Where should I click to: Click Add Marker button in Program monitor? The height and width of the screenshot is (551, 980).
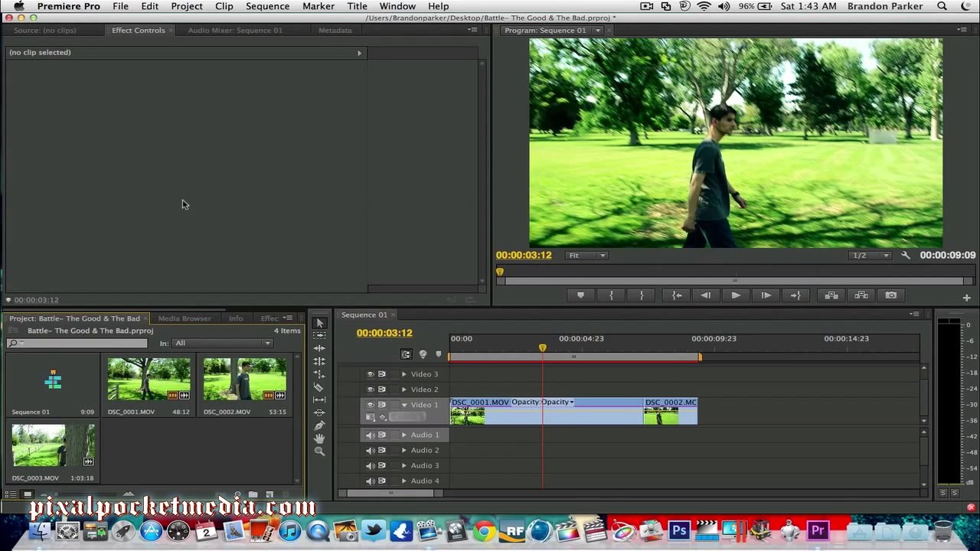(580, 295)
